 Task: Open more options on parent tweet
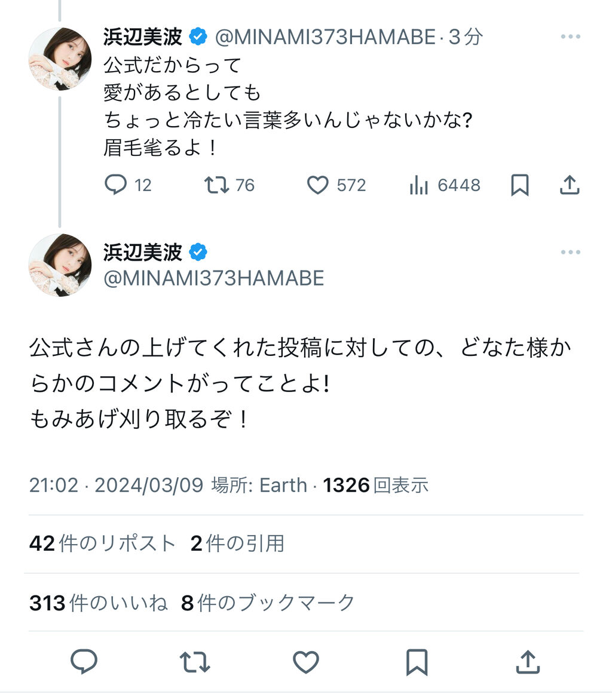tap(570, 37)
